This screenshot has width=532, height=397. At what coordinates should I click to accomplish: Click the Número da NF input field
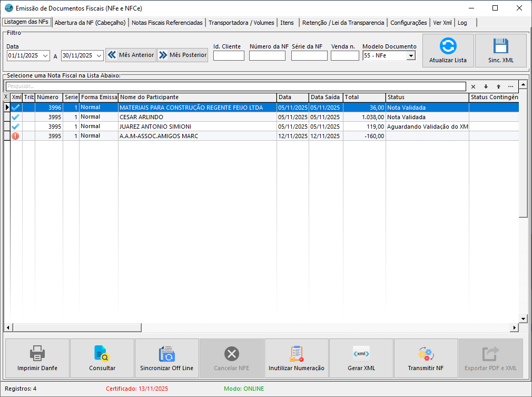tap(267, 55)
